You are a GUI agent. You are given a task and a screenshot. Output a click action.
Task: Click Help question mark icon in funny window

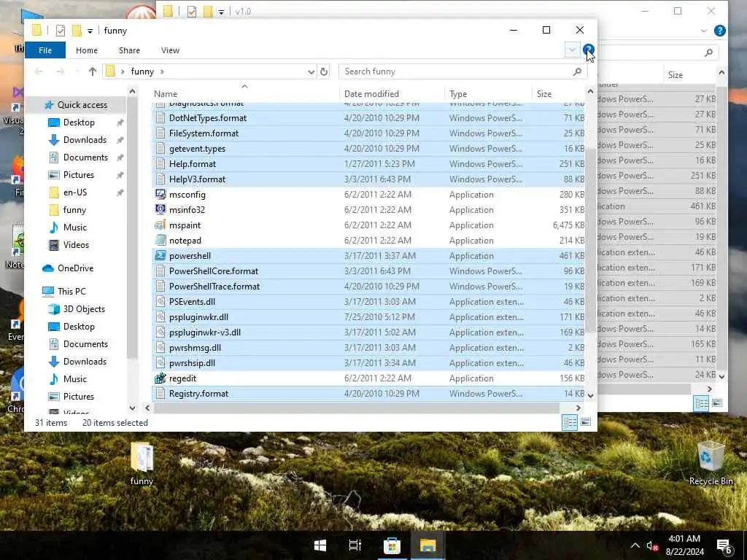(589, 50)
